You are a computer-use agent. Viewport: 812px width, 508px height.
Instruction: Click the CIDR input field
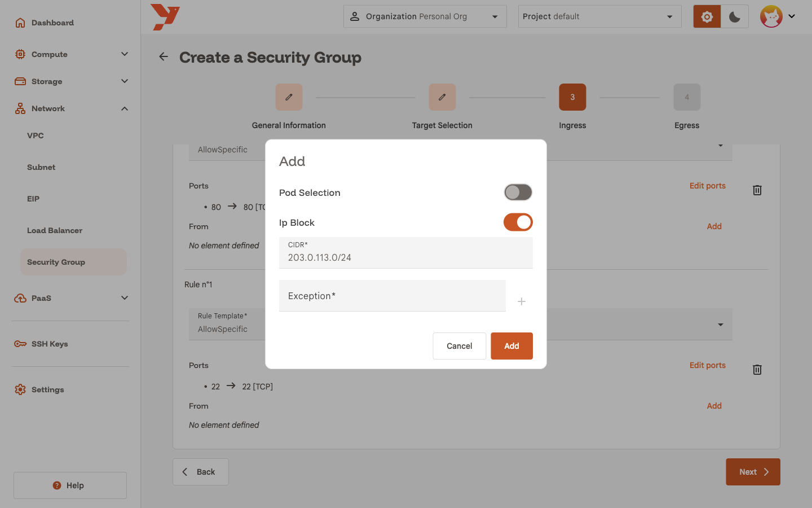tap(406, 252)
